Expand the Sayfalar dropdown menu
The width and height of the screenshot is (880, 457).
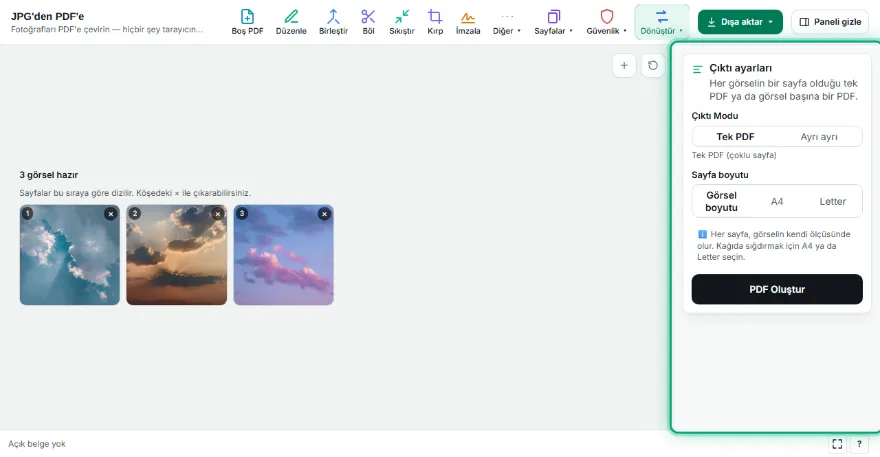[x=553, y=22]
